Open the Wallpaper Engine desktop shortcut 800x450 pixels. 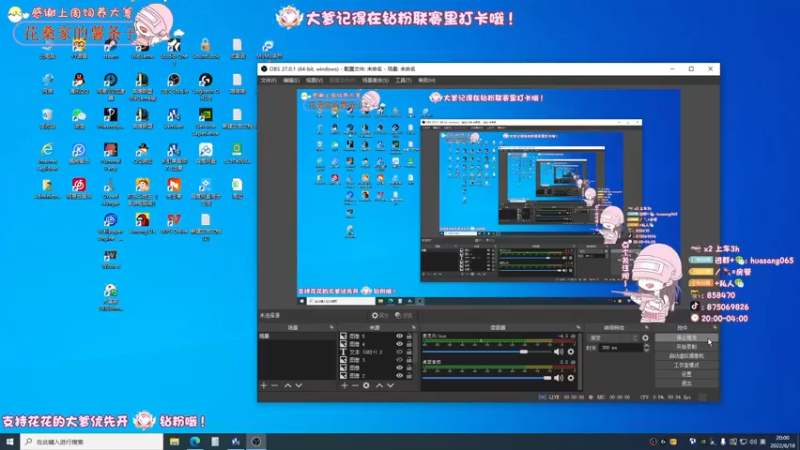(x=110, y=227)
